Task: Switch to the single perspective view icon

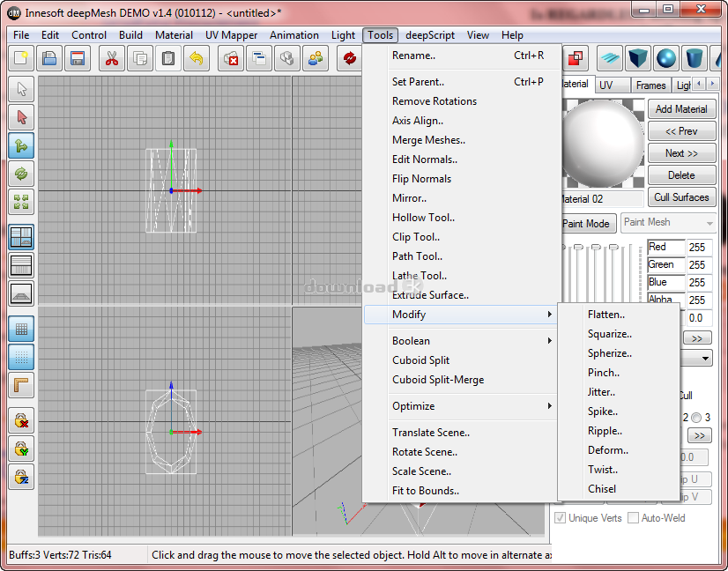Action: pyautogui.click(x=21, y=293)
